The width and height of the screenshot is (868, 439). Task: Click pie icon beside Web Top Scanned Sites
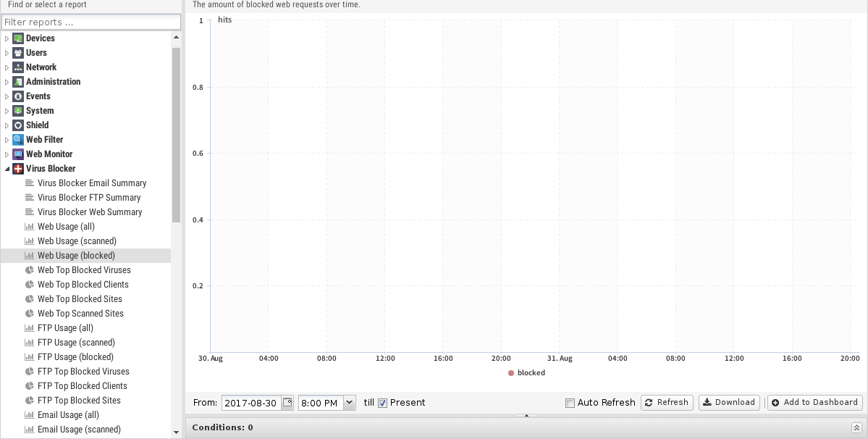[x=30, y=314]
